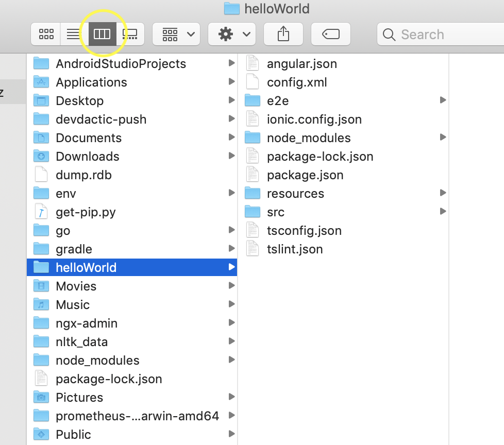Click the Desktop folder icon
The height and width of the screenshot is (445, 504).
[x=41, y=100]
